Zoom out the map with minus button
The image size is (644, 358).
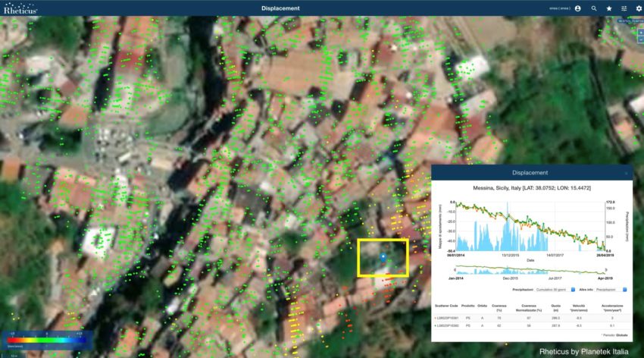[640, 44]
